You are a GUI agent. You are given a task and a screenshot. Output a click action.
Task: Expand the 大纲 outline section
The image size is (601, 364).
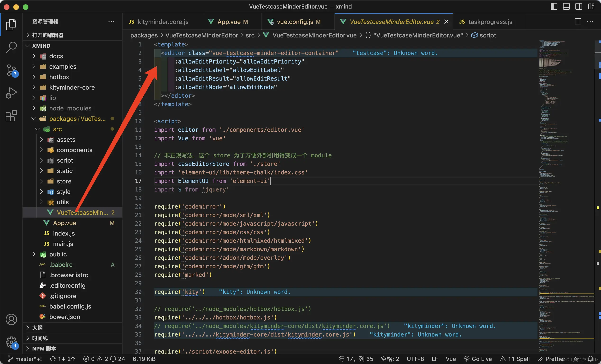coord(37,328)
